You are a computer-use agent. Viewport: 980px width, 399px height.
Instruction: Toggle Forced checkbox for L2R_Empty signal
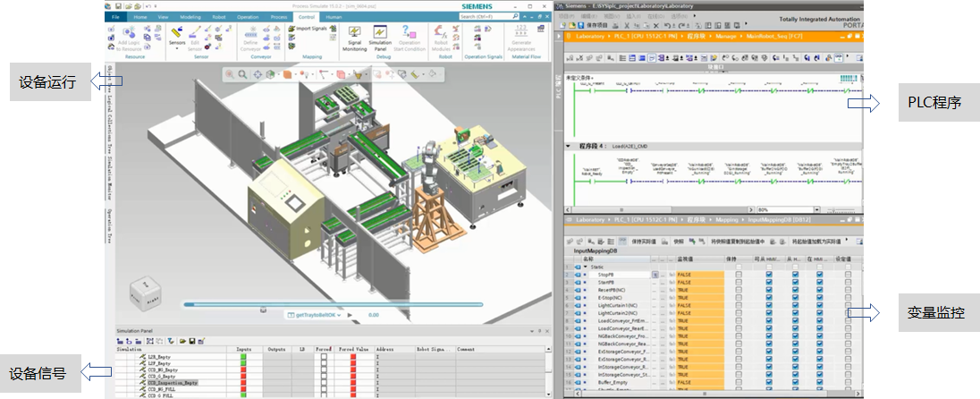click(323, 357)
